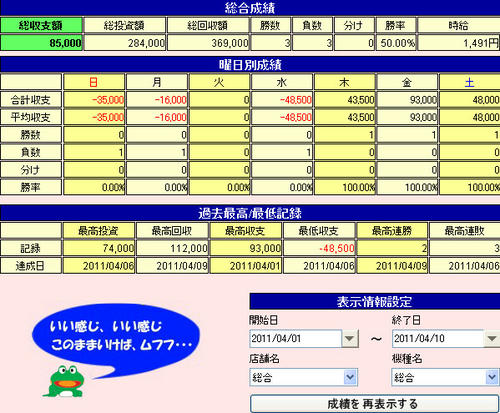
Task: Click the 表示情報設定 section header
Action: click(375, 301)
